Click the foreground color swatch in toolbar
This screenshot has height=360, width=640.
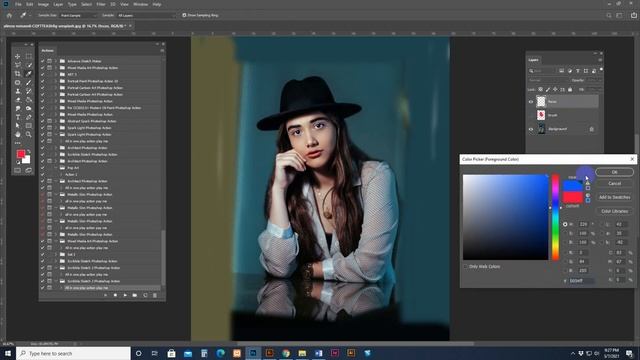(20, 154)
